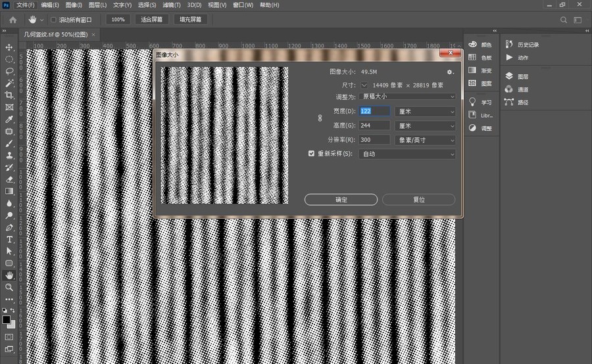Open the resample method 自动 dropdown
Screen dimensions: 592x364
click(407, 154)
